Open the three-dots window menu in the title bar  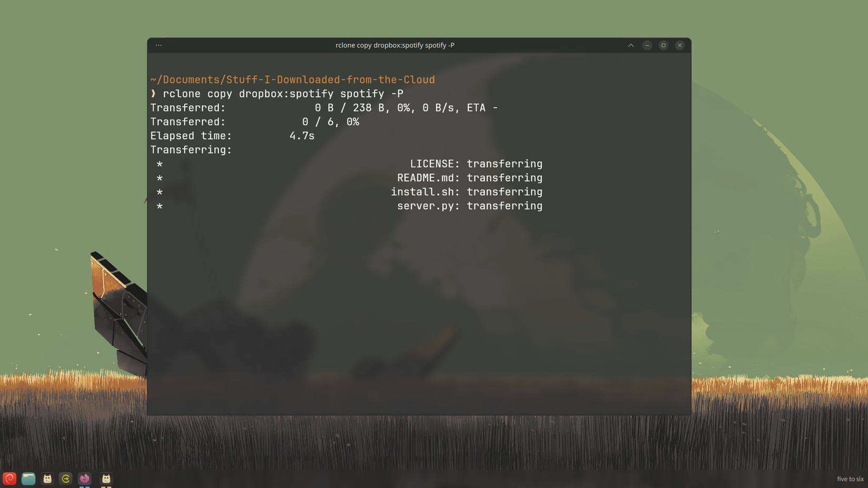click(159, 45)
